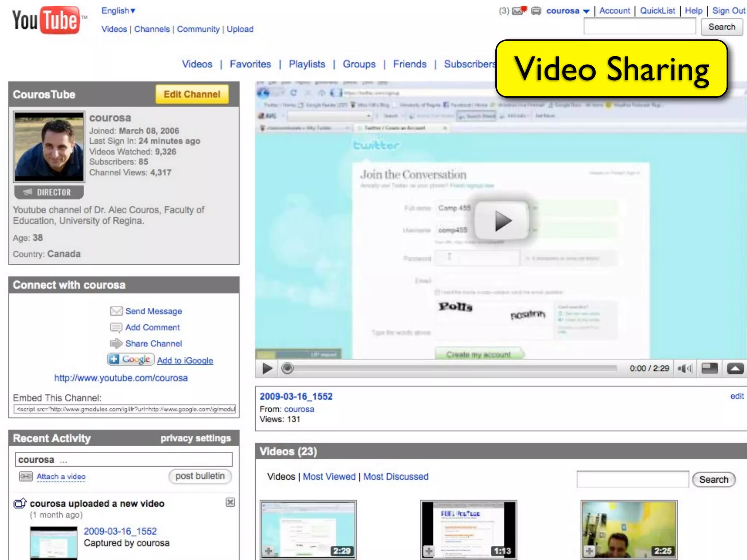Image resolution: width=747 pixels, height=560 pixels.
Task: Click the Send Message envelope icon
Action: coord(116,311)
